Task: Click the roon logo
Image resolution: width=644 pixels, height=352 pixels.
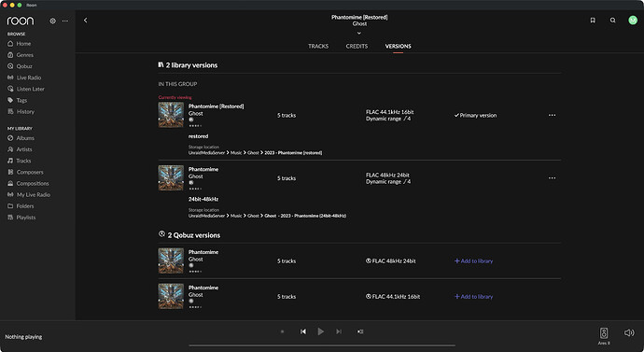Action: click(x=21, y=21)
